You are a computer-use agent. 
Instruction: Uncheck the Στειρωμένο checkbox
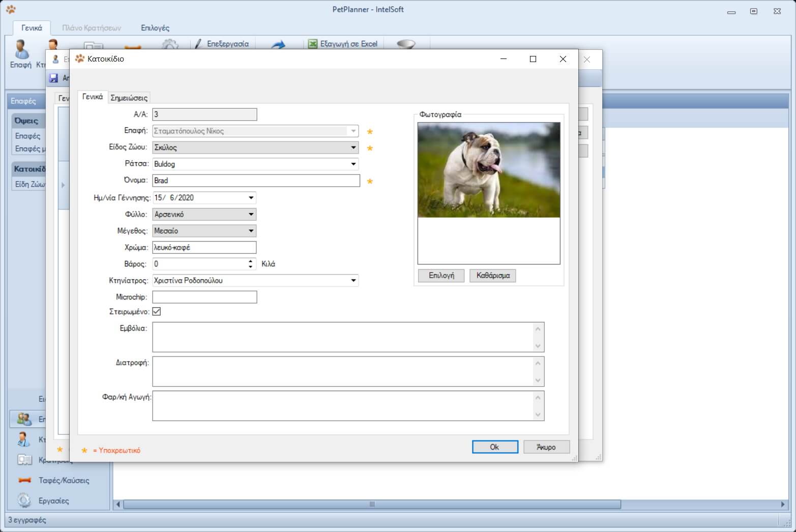(157, 311)
